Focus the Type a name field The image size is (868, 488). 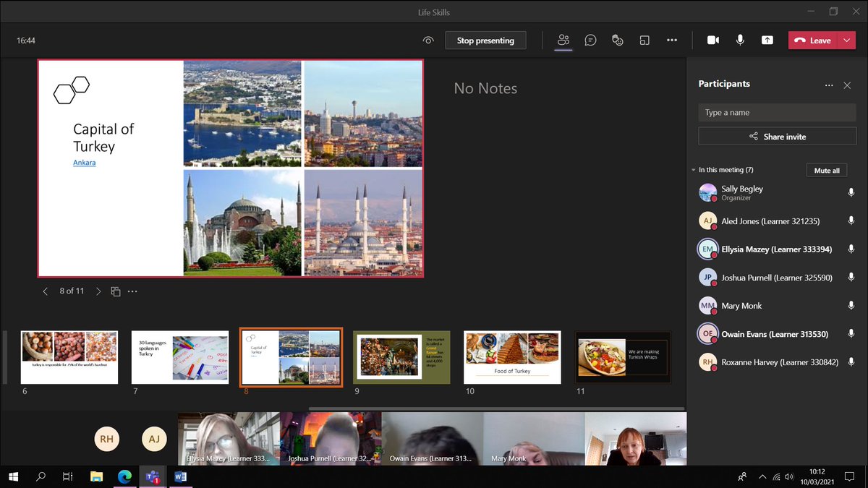[x=777, y=112]
